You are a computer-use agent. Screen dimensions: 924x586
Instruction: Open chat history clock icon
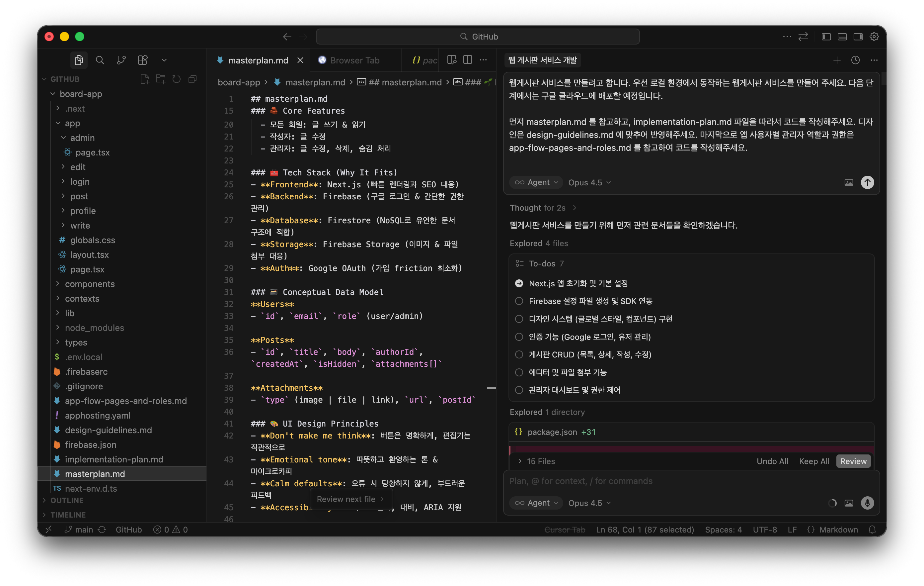[855, 60]
